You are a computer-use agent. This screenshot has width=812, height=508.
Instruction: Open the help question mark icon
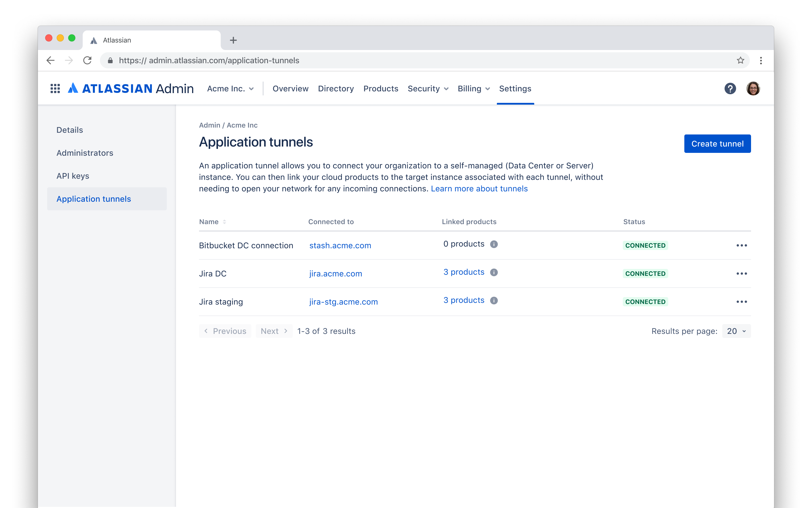(x=730, y=88)
